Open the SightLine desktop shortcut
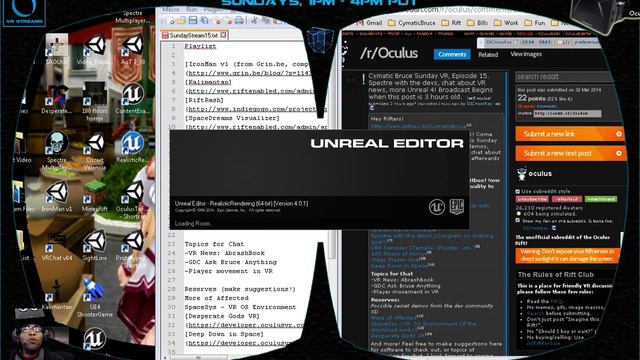 95,246
